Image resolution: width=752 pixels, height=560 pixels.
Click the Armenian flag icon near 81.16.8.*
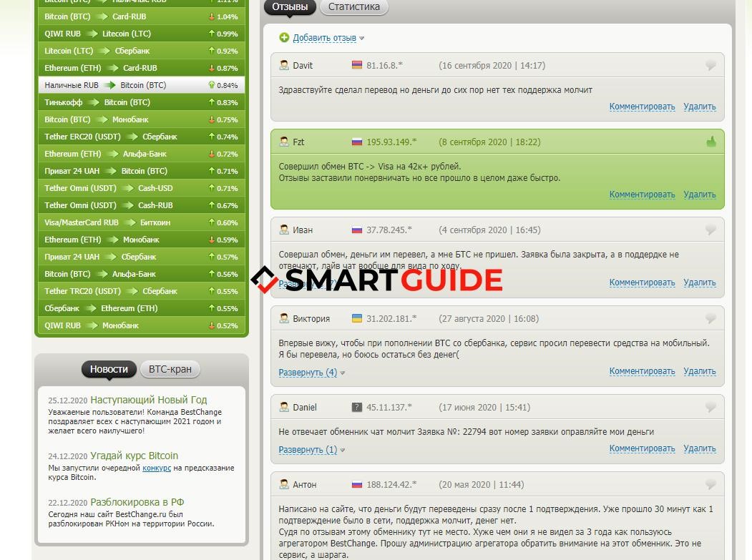pos(357,65)
